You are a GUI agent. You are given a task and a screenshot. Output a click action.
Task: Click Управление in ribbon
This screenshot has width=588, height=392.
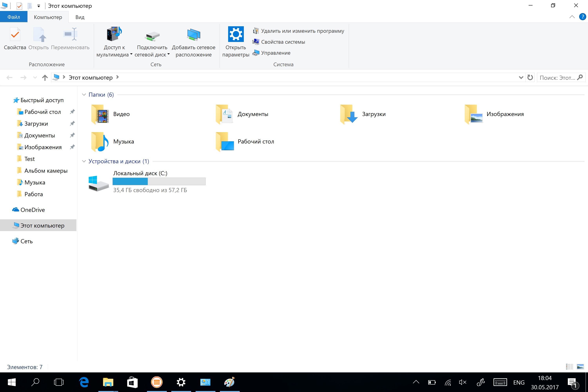coord(271,53)
